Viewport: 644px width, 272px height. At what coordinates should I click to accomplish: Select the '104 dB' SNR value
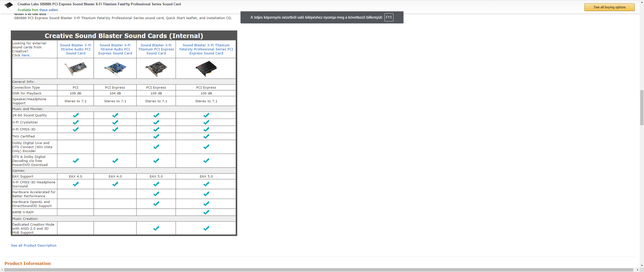(x=115, y=93)
